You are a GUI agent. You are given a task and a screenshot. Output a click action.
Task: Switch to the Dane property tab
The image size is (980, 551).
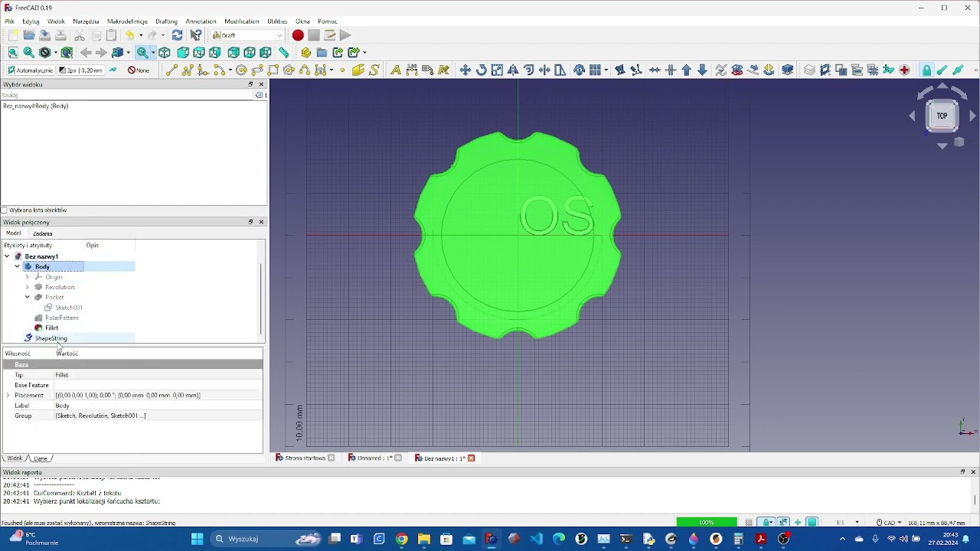pos(41,458)
